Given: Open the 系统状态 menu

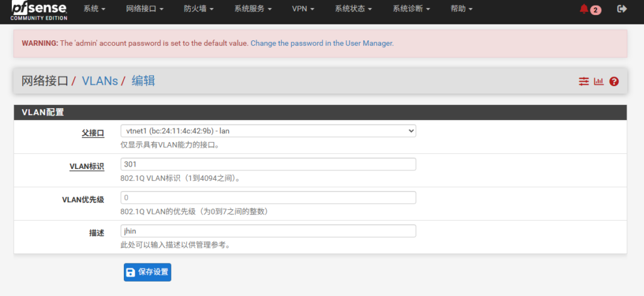Looking at the screenshot, I should [353, 9].
